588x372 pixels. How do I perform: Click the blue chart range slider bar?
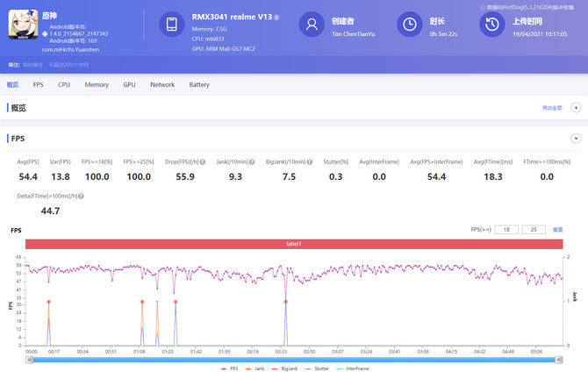tap(294, 360)
